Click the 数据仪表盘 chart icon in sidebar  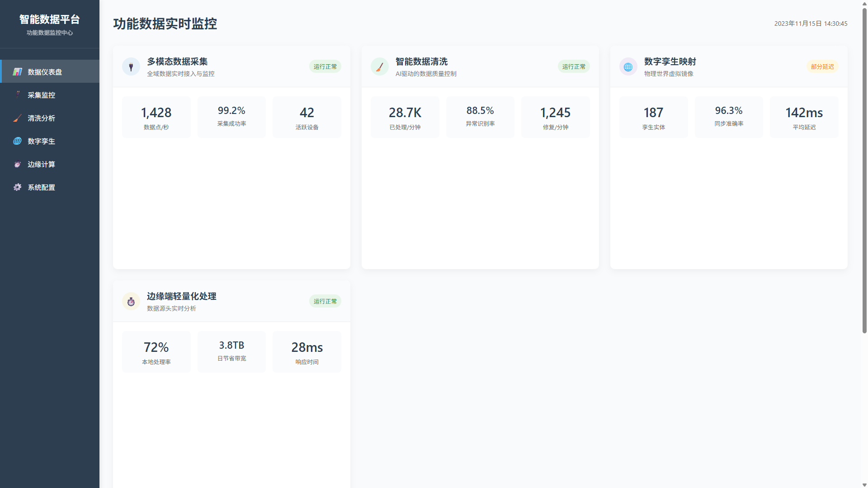tap(17, 72)
